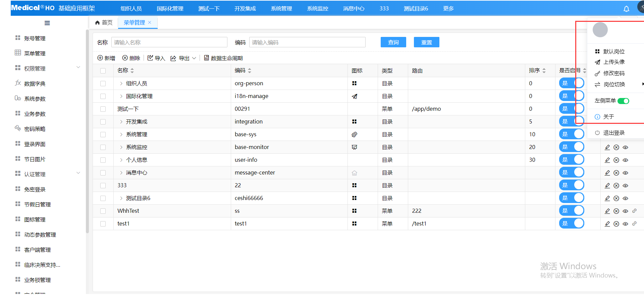This screenshot has width=644, height=298.
Task: Switch to the 首页 tab
Action: coord(104,22)
